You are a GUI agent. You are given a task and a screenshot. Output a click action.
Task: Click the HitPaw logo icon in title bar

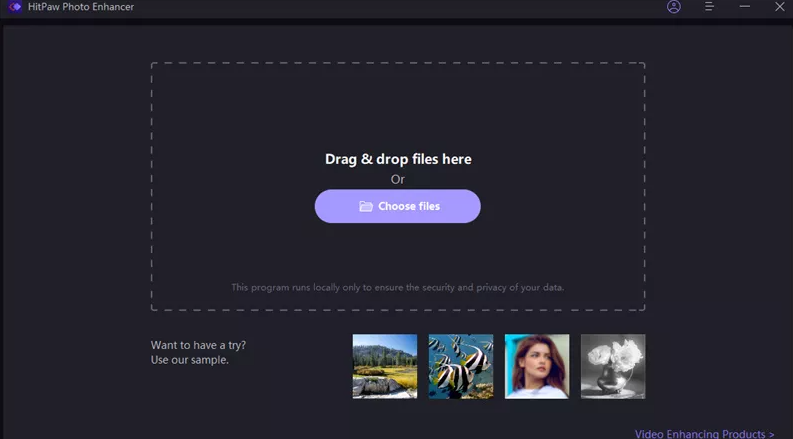[x=14, y=7]
